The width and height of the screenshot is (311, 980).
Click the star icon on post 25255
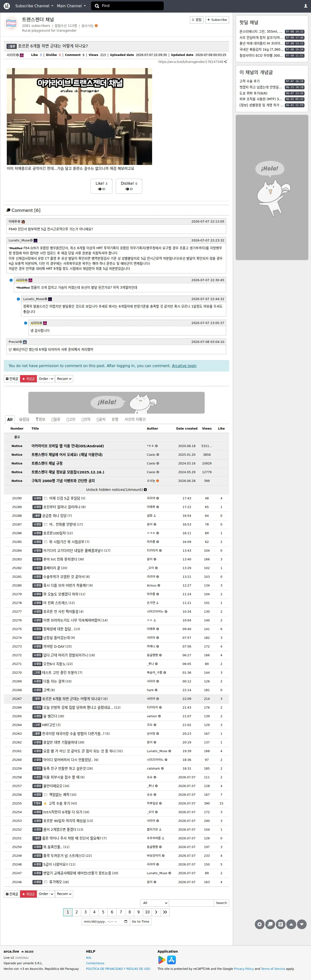pos(45,803)
